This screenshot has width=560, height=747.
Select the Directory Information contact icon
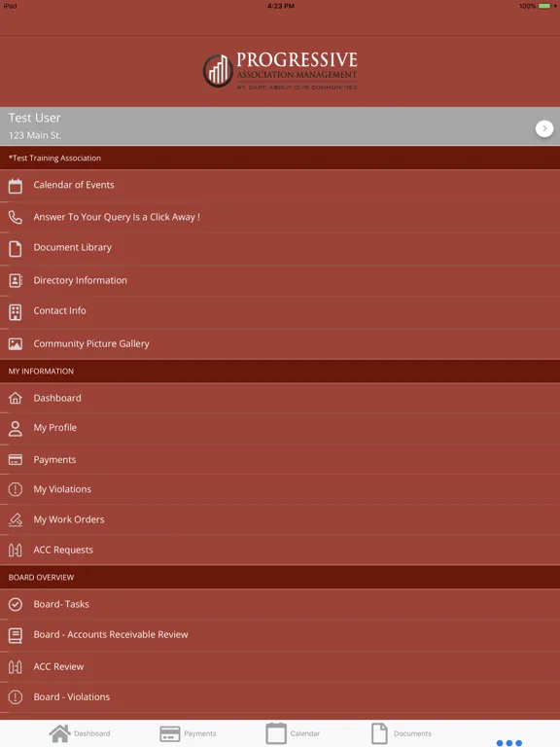tap(16, 280)
